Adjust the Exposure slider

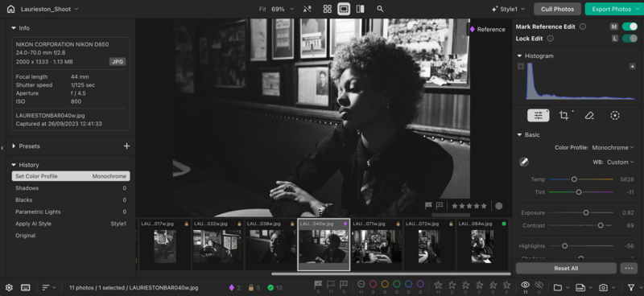point(586,212)
